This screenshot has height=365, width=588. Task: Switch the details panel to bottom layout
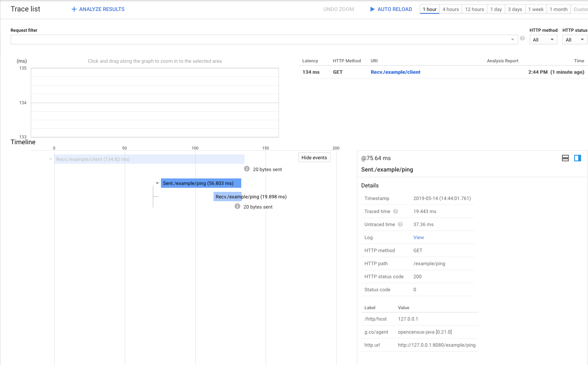(565, 158)
